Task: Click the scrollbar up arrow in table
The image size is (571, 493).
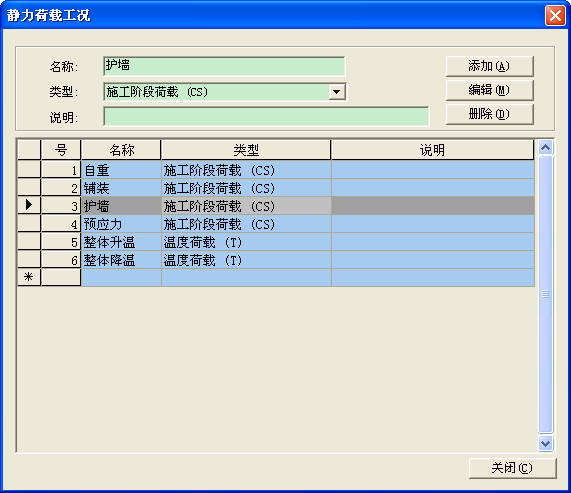Action: point(545,147)
